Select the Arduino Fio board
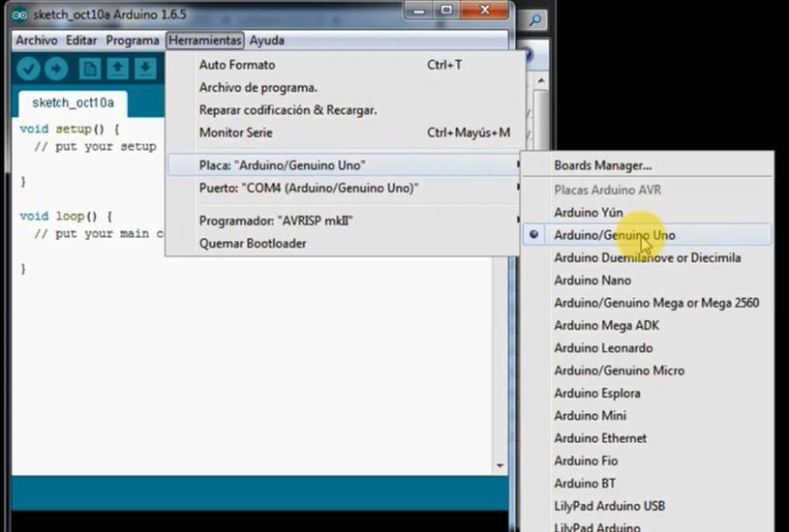 tap(647, 461)
